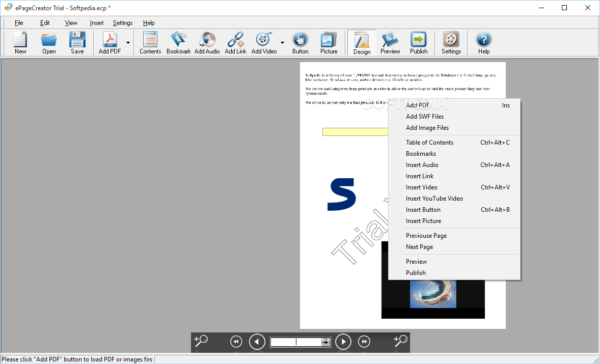Select Insert Button in context menu
600x364 pixels.
tap(454, 210)
